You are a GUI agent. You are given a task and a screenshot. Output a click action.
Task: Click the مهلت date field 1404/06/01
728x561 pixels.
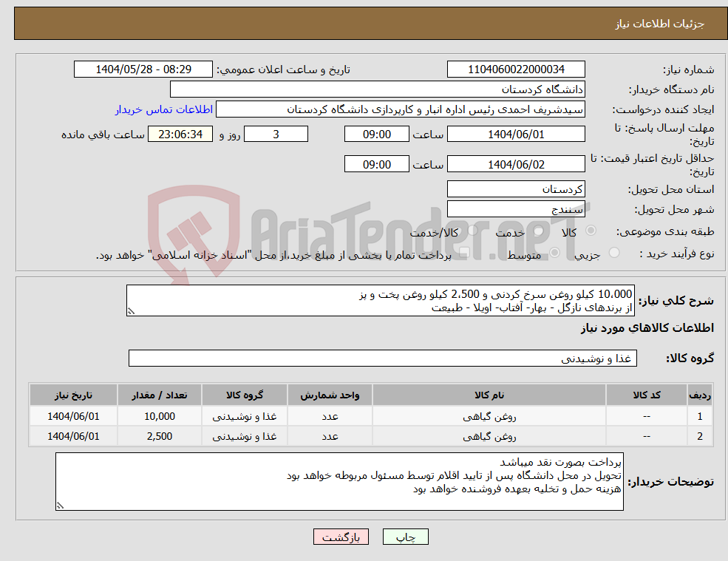515,134
